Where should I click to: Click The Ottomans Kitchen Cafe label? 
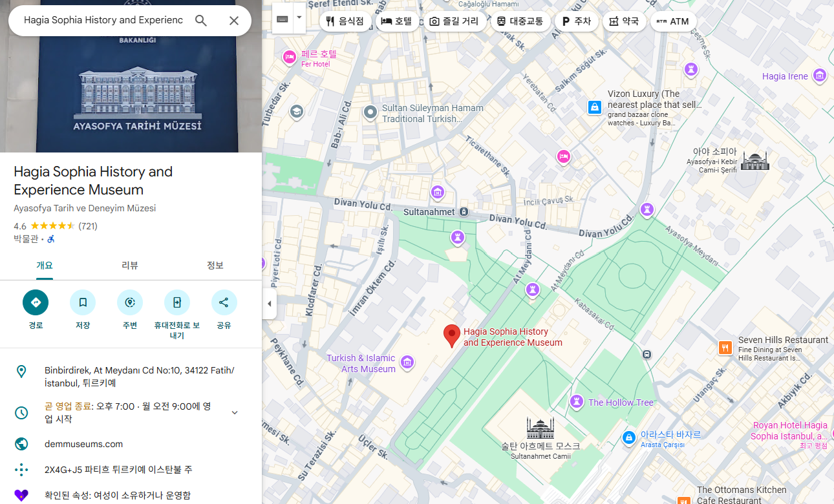tap(742, 495)
